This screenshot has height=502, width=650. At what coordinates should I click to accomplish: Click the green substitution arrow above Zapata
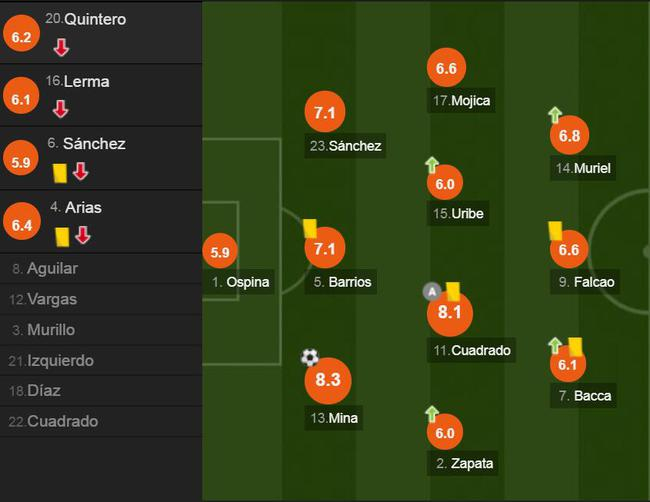point(432,413)
